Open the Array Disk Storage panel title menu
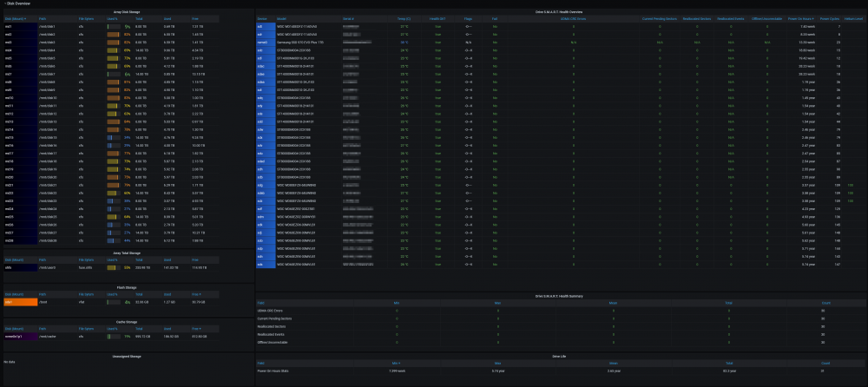This screenshot has width=868, height=387. click(x=128, y=11)
